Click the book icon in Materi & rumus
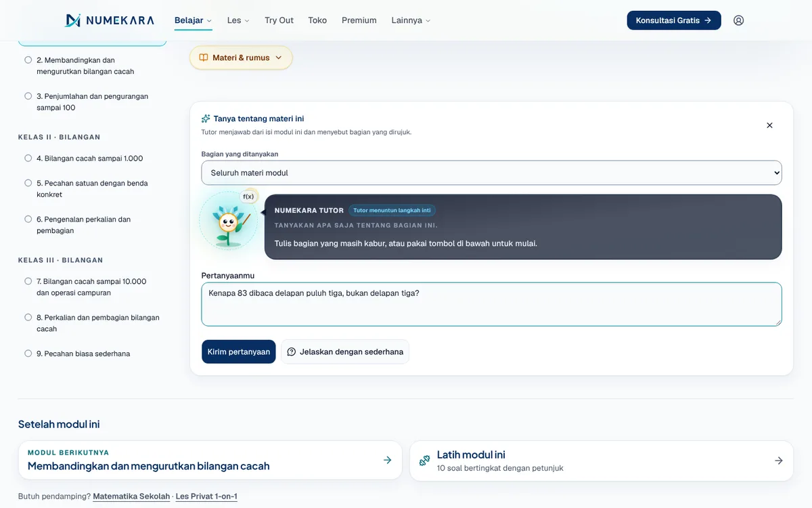 tap(204, 58)
